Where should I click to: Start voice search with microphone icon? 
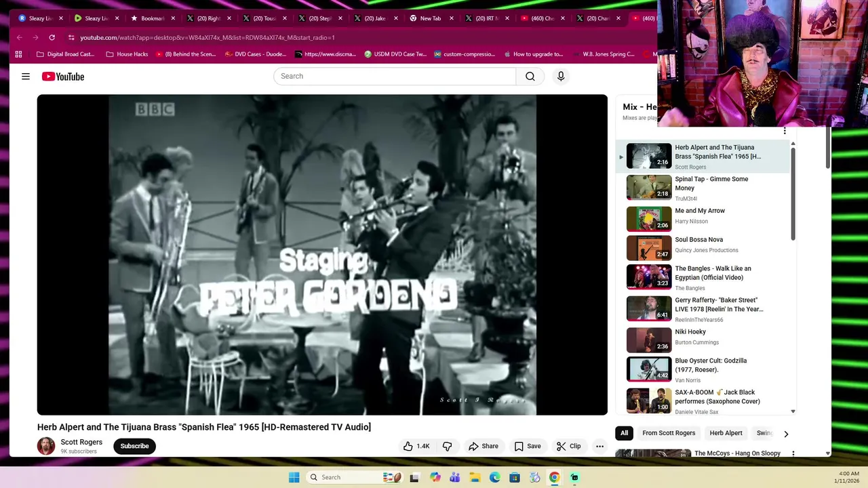click(561, 77)
